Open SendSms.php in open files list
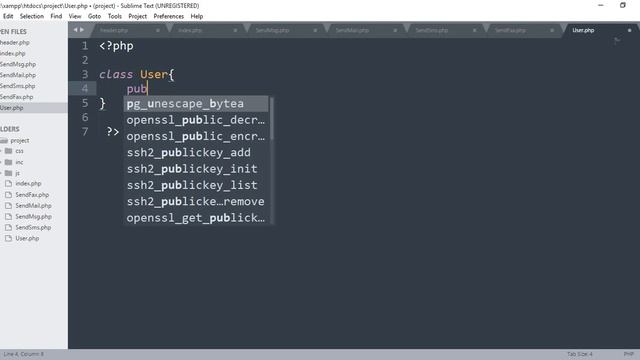Screen dimensions: 640x360 [x=18, y=86]
